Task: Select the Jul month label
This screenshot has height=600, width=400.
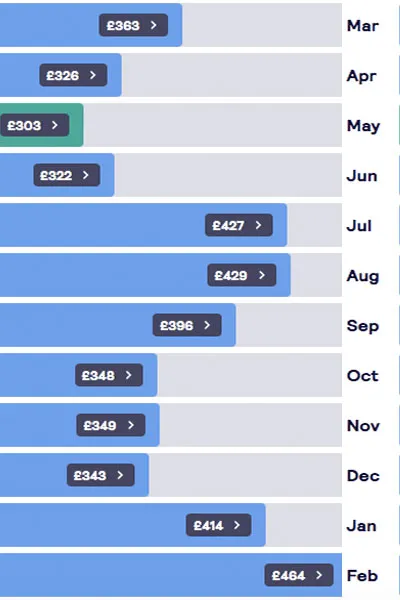Action: click(x=359, y=225)
